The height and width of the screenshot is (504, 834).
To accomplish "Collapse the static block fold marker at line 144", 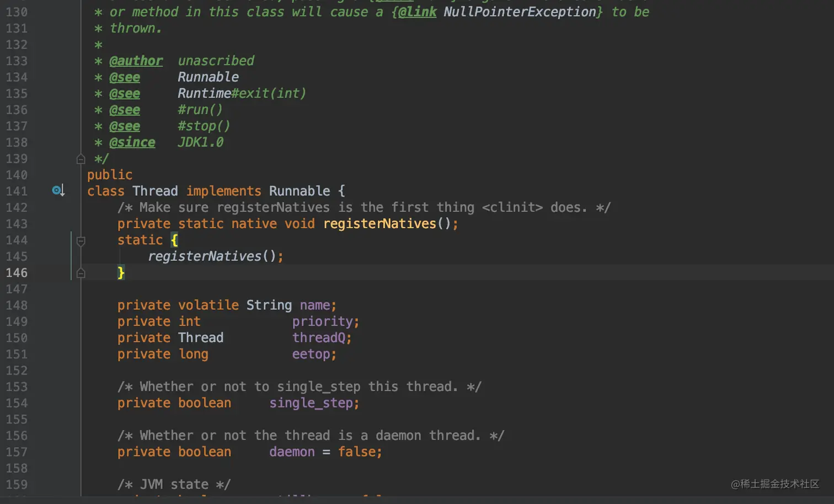I will tap(81, 240).
